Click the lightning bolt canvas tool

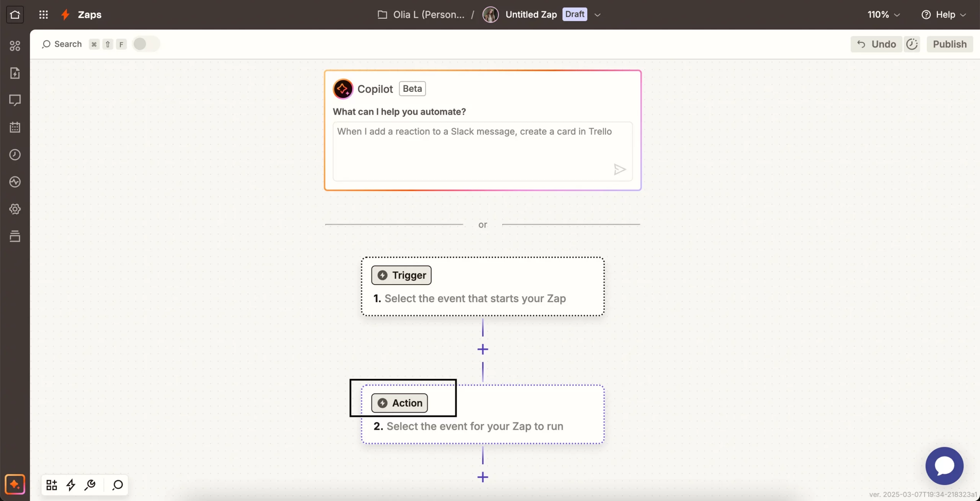[x=71, y=485]
